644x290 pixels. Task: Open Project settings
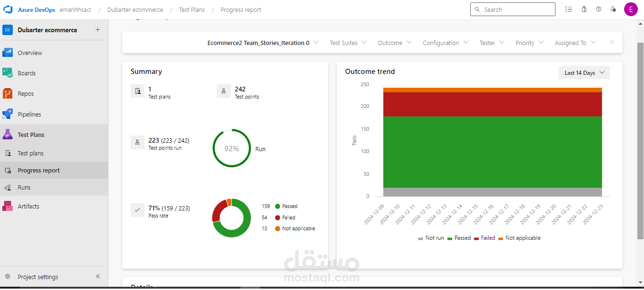(38, 277)
